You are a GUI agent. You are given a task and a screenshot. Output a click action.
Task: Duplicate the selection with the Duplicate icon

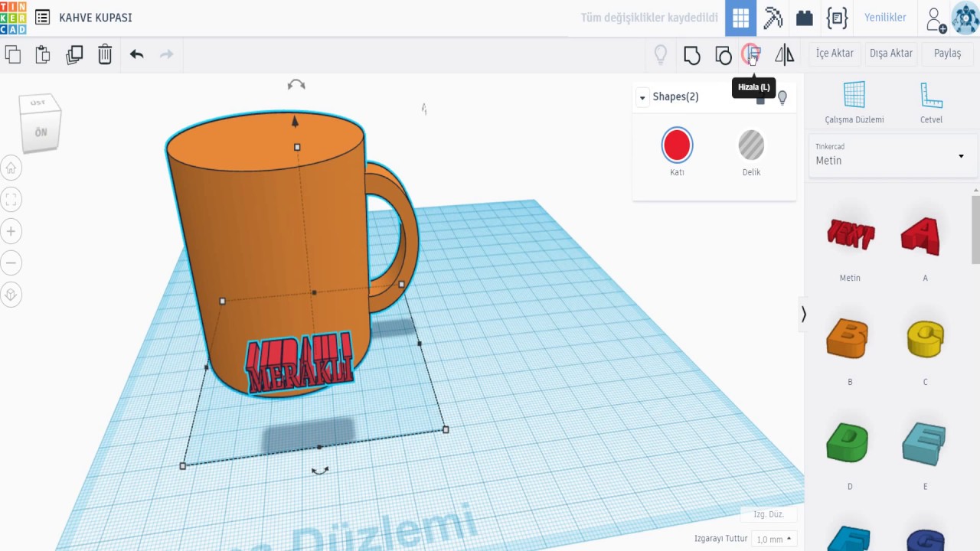pyautogui.click(x=74, y=54)
